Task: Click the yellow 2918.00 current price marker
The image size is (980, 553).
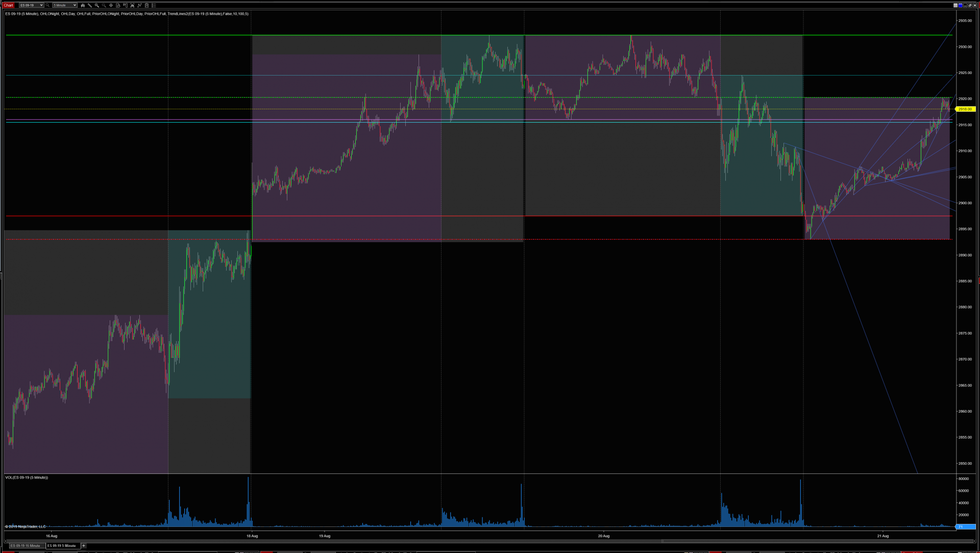Action: pyautogui.click(x=965, y=109)
